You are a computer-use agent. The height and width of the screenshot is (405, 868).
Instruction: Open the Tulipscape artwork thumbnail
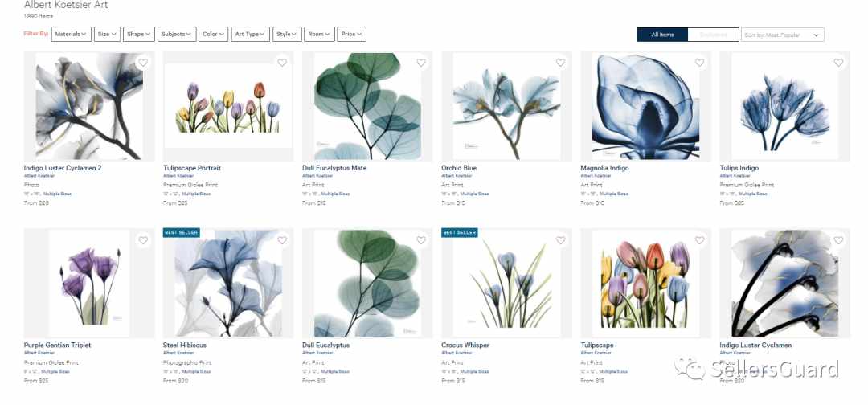click(x=645, y=283)
